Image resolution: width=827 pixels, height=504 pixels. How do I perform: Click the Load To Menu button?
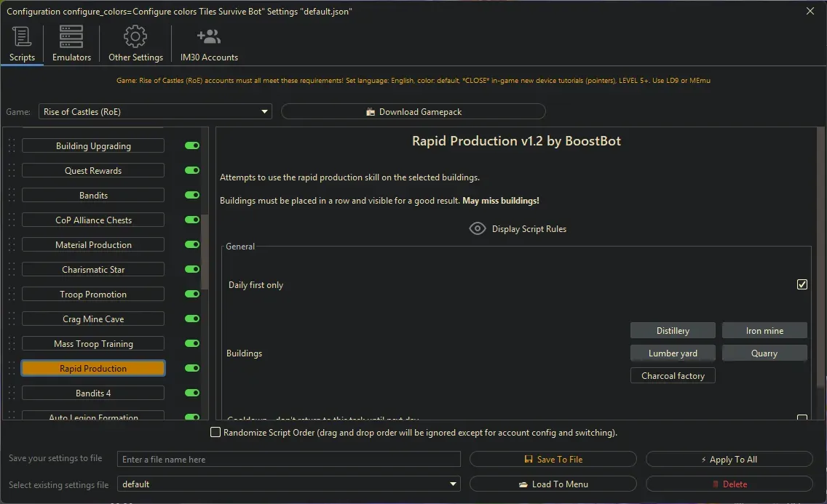[553, 484]
